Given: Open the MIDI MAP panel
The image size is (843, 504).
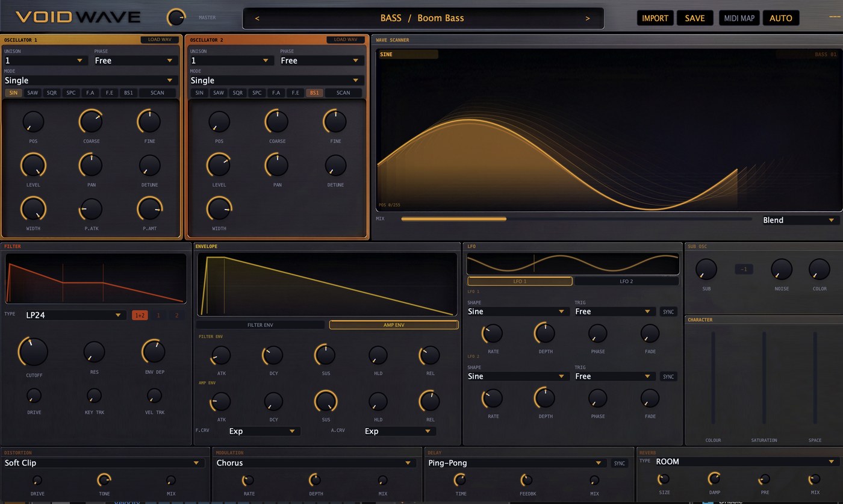Looking at the screenshot, I should [739, 18].
